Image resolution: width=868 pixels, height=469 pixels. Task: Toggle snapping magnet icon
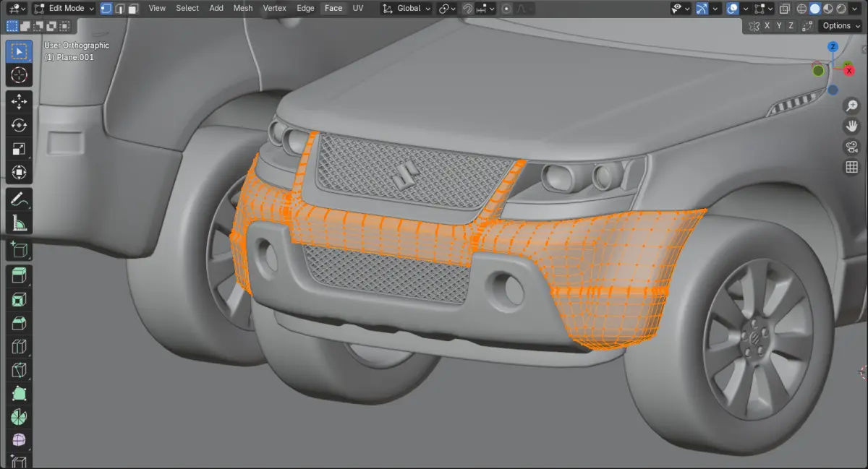(467, 9)
